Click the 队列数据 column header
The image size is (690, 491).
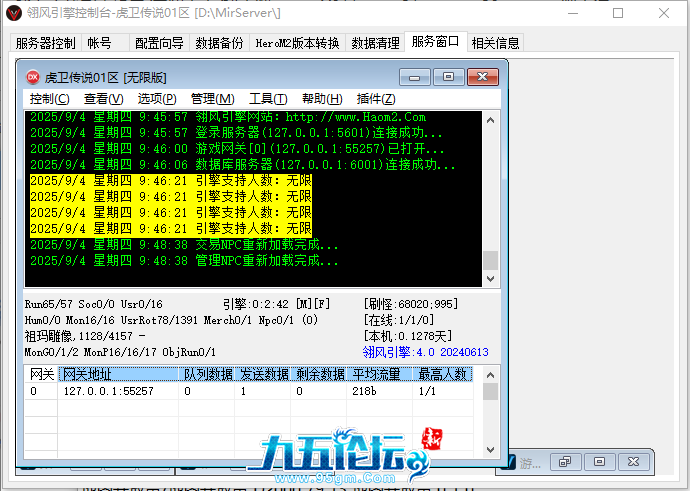[x=207, y=374]
